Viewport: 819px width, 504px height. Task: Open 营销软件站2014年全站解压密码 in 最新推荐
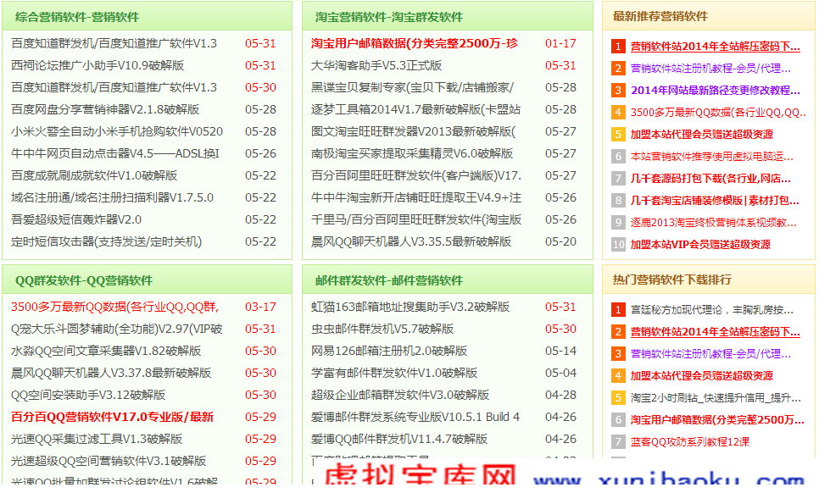click(x=715, y=47)
